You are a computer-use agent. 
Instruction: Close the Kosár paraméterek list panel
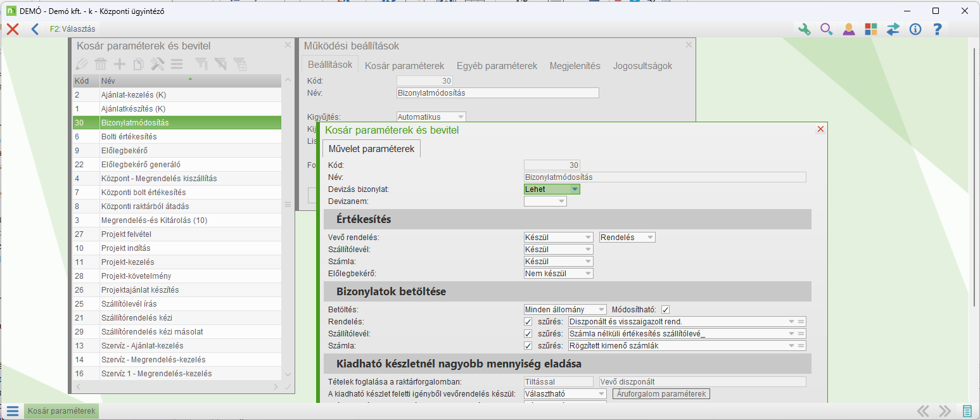288,45
